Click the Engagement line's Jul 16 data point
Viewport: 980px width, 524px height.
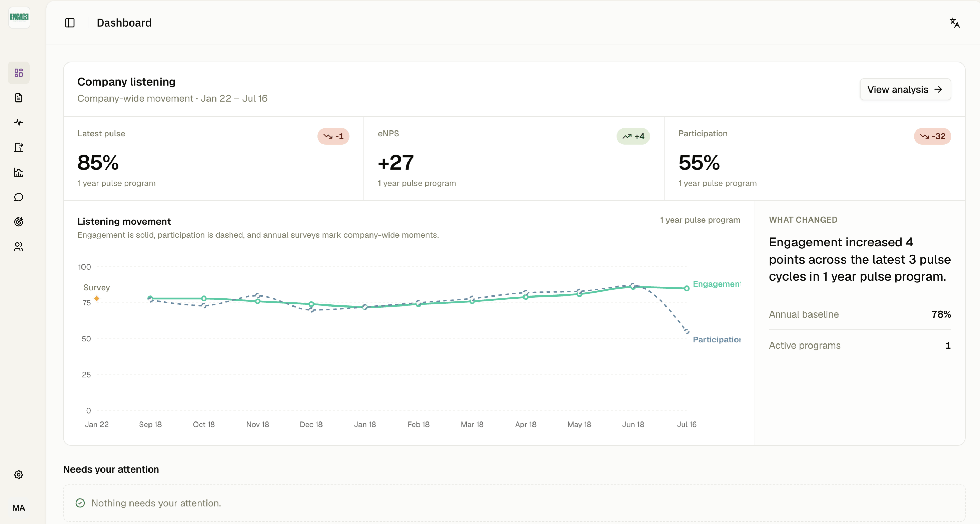coord(687,289)
